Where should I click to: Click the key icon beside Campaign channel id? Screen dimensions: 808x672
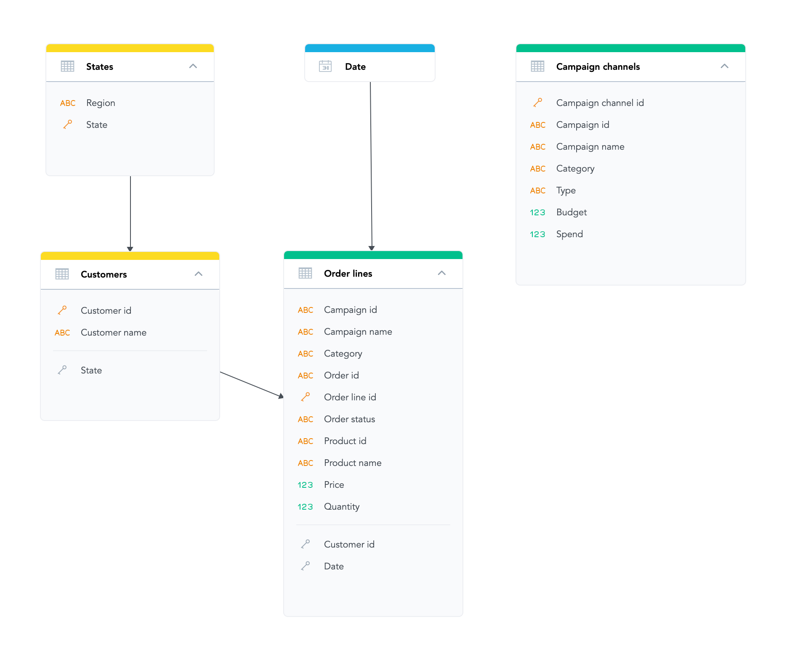(x=537, y=103)
